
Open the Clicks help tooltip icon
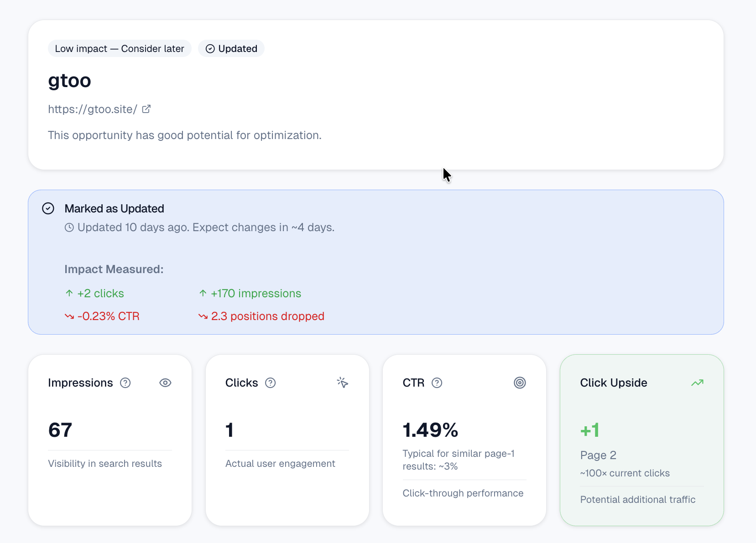coord(270,383)
